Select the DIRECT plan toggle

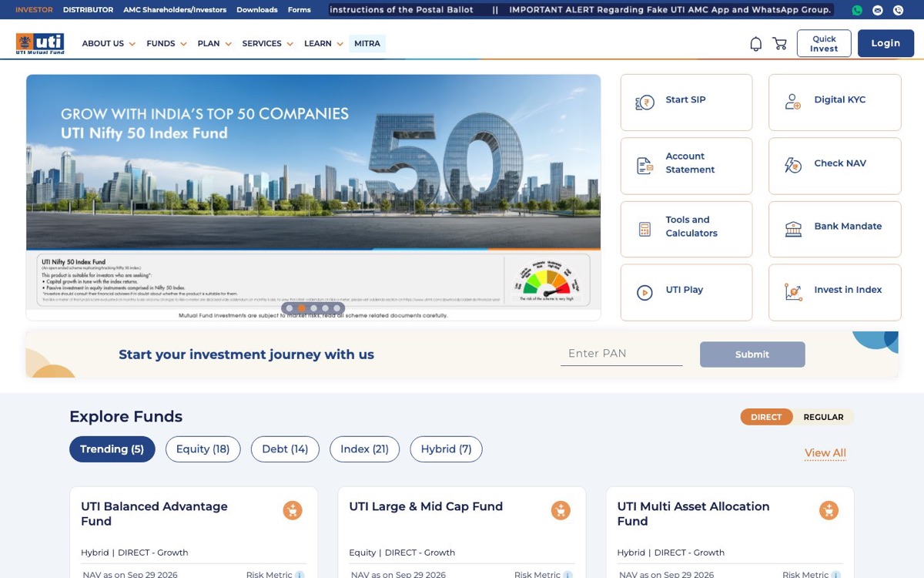[766, 417]
